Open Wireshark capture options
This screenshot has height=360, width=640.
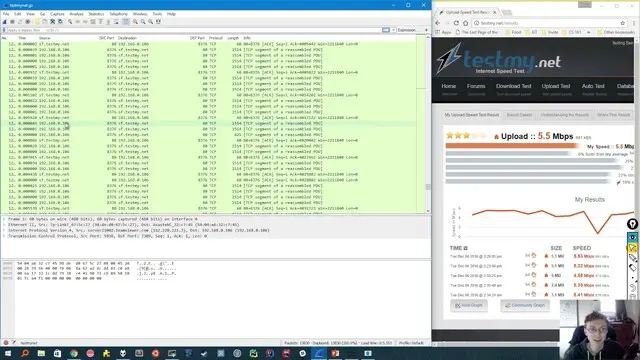tap(28, 22)
